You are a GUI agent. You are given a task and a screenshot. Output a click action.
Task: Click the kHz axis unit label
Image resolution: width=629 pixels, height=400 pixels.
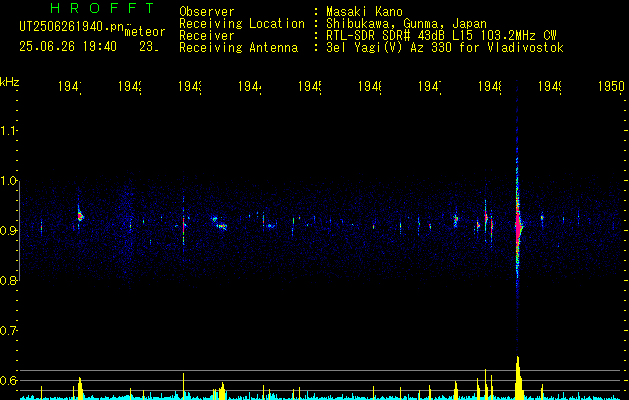pyautogui.click(x=10, y=82)
